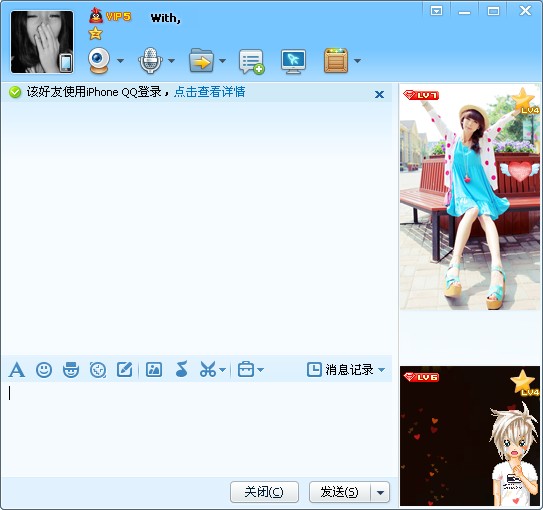
Task: Launch remote desktop monitor icon
Action: tap(293, 62)
